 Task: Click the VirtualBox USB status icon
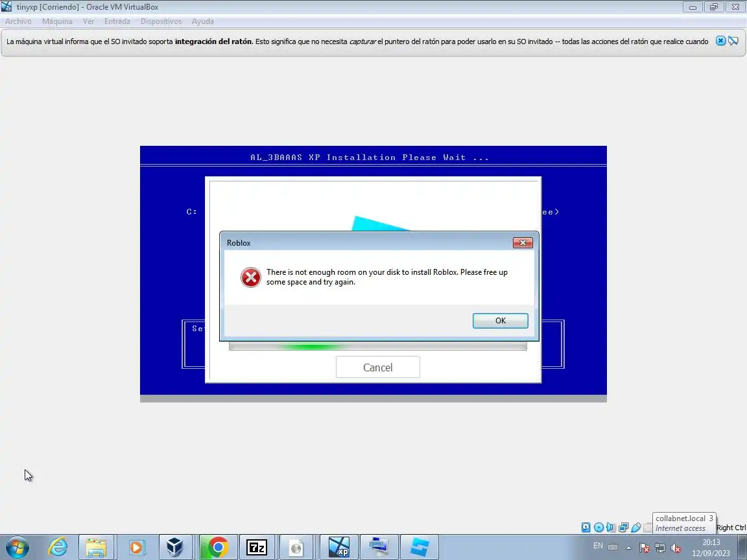636,527
